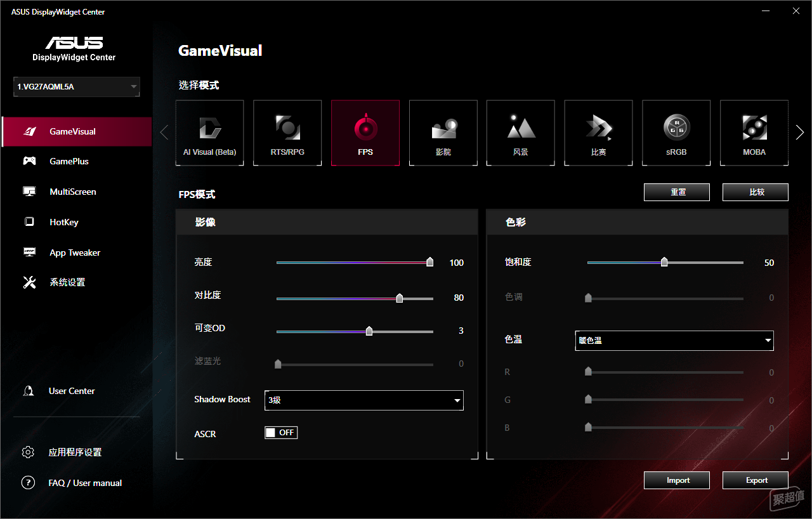
Task: Click the ASUS logo
Action: point(74,43)
